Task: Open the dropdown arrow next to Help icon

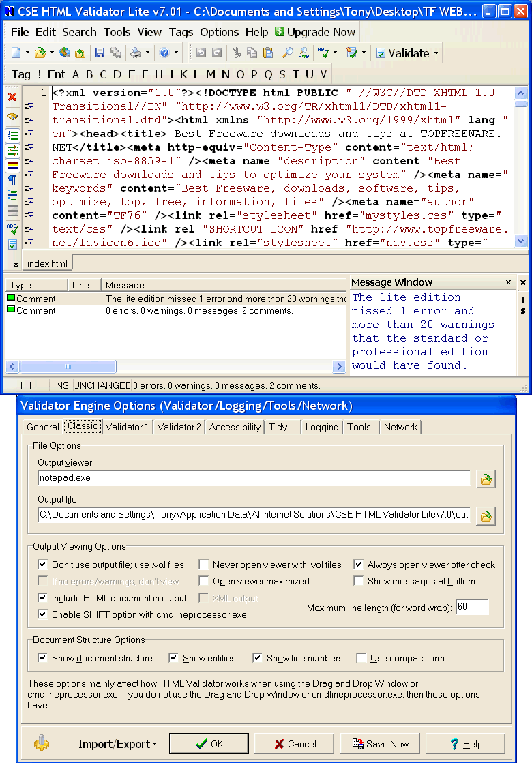Action: click(176, 53)
